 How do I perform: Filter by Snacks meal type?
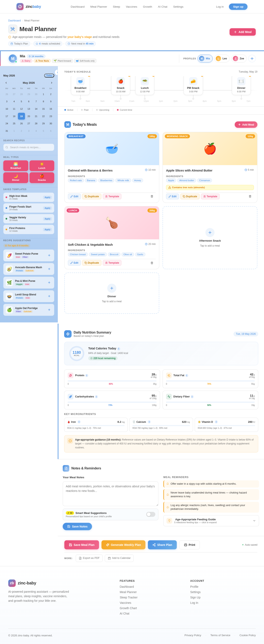click(x=42, y=178)
